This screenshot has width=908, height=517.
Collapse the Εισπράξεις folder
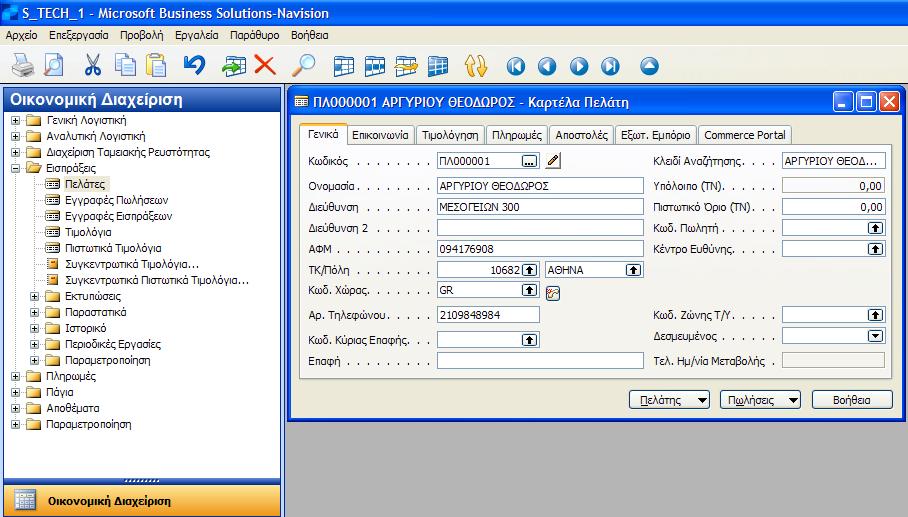[x=15, y=168]
